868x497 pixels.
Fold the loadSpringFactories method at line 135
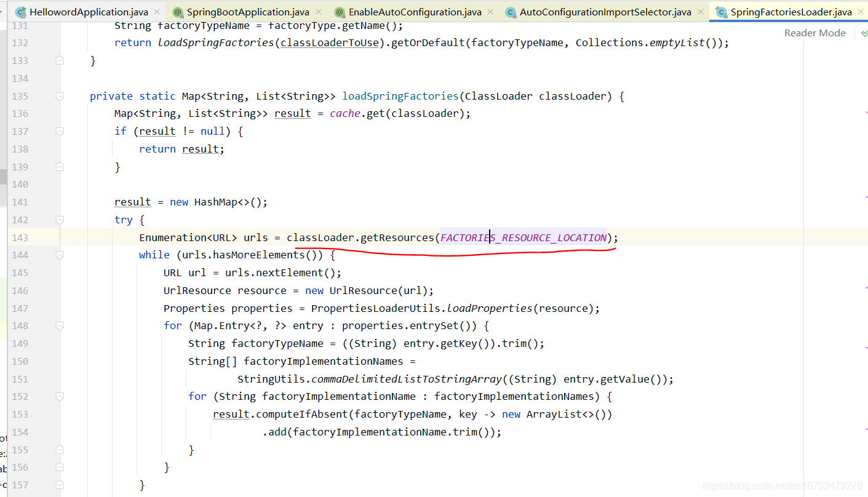[60, 96]
